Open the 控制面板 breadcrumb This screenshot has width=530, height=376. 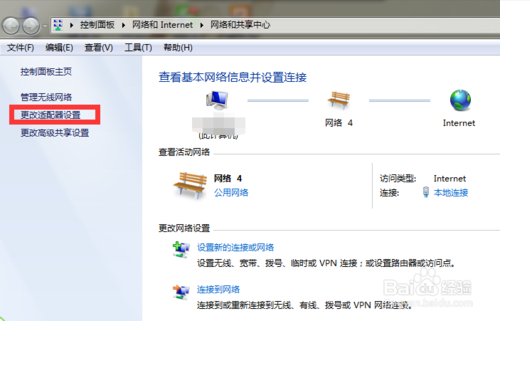[97, 25]
